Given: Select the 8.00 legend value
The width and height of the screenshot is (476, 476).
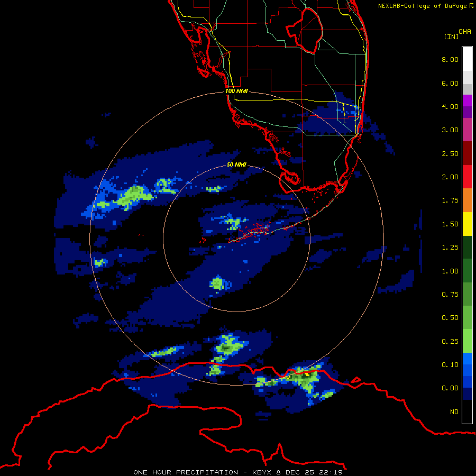Looking at the screenshot, I should tap(450, 59).
